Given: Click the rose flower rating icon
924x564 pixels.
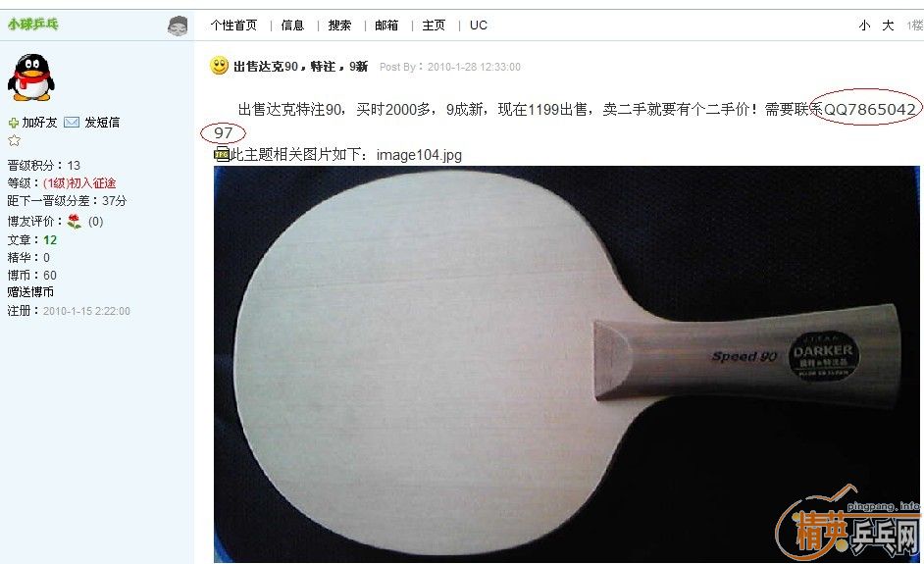Looking at the screenshot, I should pos(75,222).
